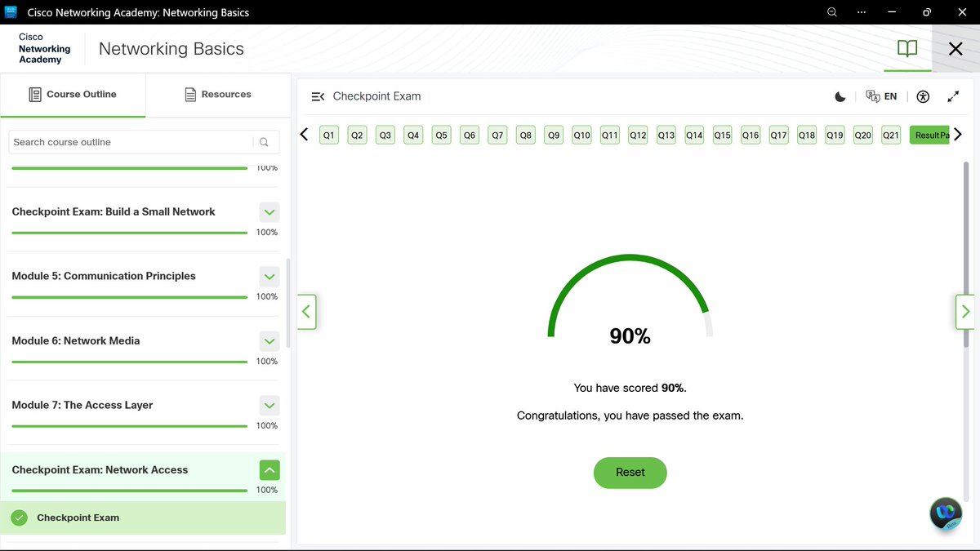980x551 pixels.
Task: Reset the exam with Reset button
Action: pyautogui.click(x=630, y=473)
